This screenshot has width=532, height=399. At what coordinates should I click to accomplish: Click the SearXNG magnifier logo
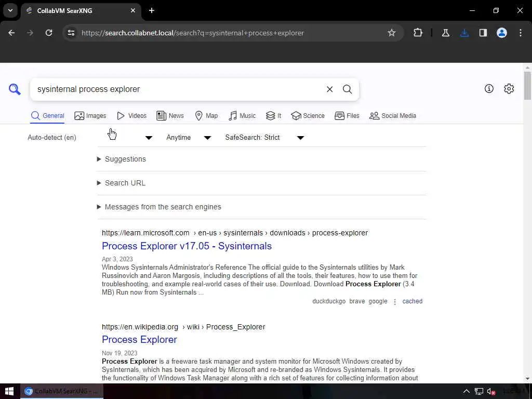point(15,89)
